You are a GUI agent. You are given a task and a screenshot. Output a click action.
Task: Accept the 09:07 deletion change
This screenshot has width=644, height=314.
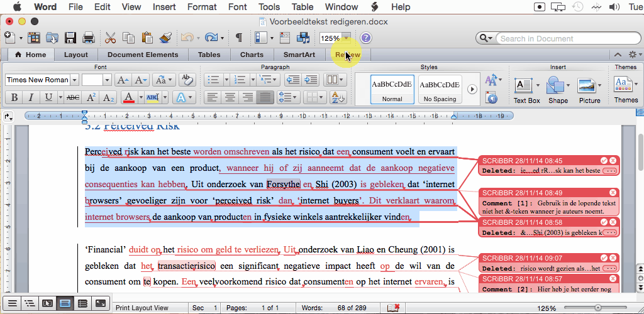[x=604, y=258]
